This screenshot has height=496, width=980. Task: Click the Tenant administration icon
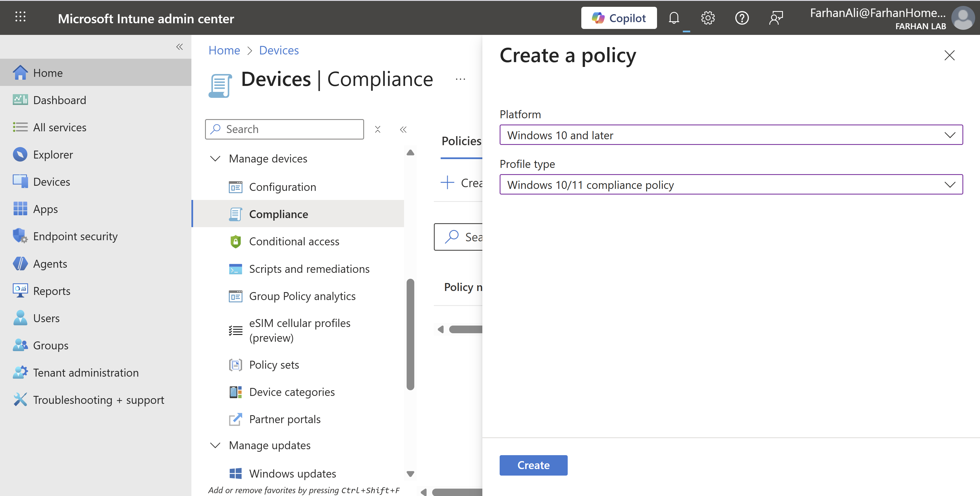[20, 372]
